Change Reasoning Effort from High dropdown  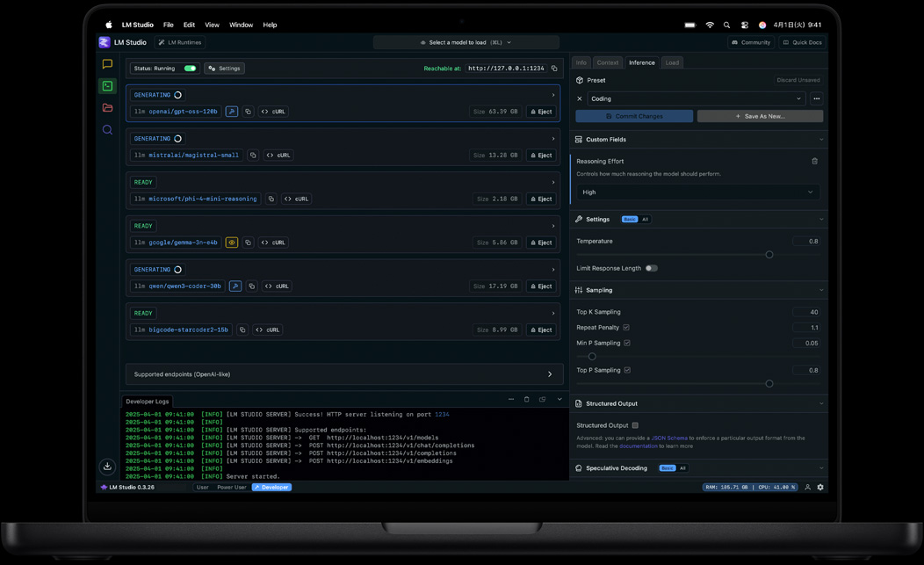click(698, 192)
